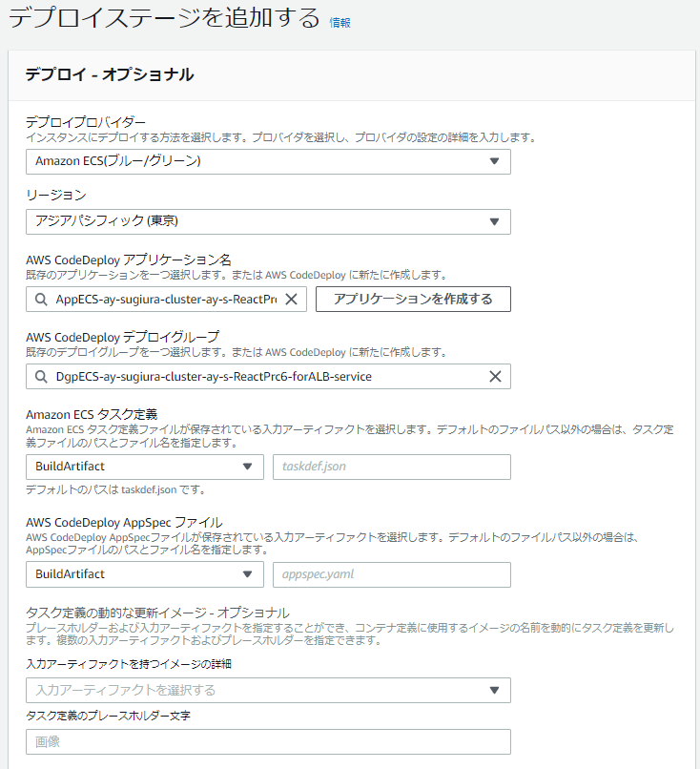Click the タスク定義の動的な更新イメージ label

(157, 613)
